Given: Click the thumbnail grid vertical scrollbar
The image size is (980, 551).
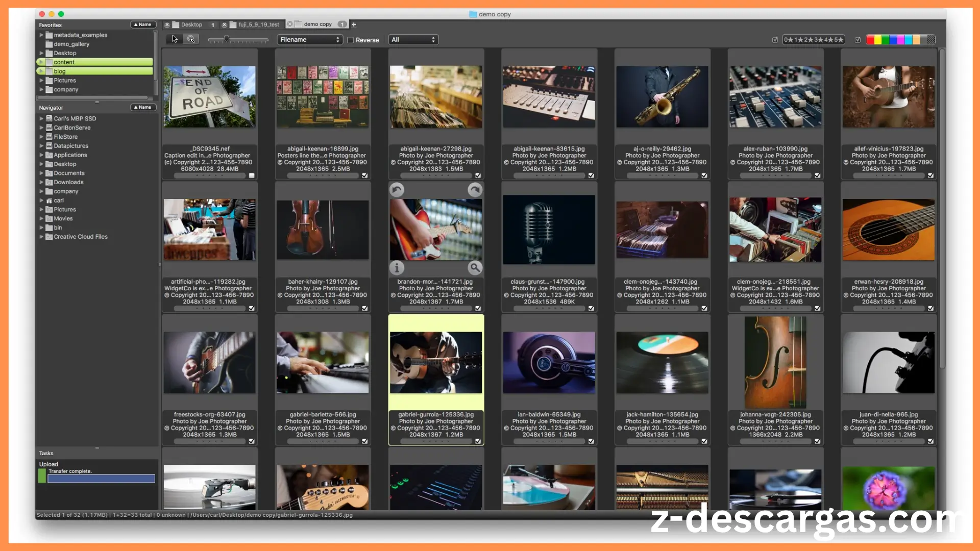Looking at the screenshot, I should [x=942, y=209].
